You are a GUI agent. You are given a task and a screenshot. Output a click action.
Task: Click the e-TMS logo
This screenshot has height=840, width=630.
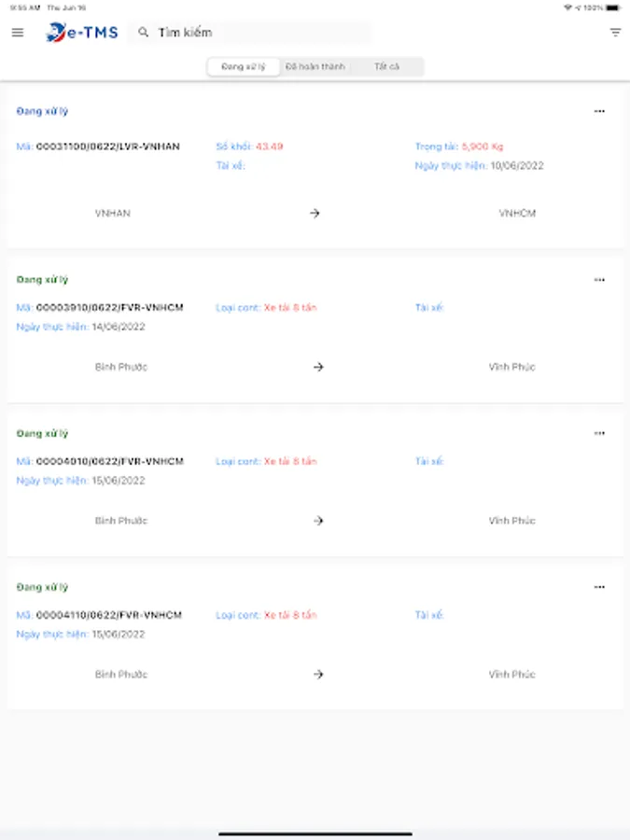point(82,33)
